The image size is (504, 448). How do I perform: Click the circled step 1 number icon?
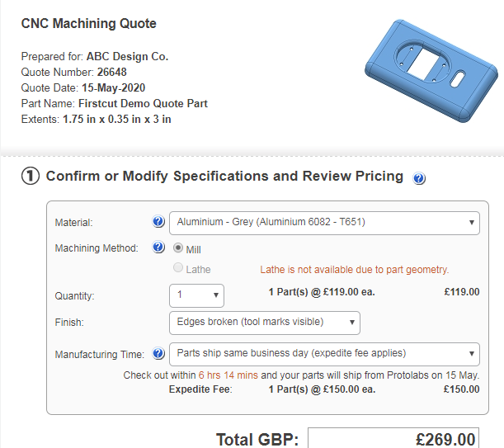click(31, 177)
